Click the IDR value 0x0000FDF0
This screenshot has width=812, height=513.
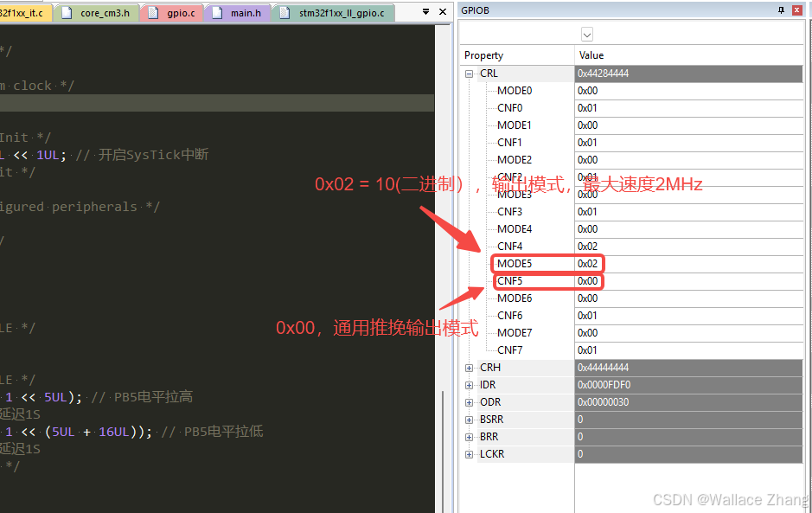coord(605,384)
